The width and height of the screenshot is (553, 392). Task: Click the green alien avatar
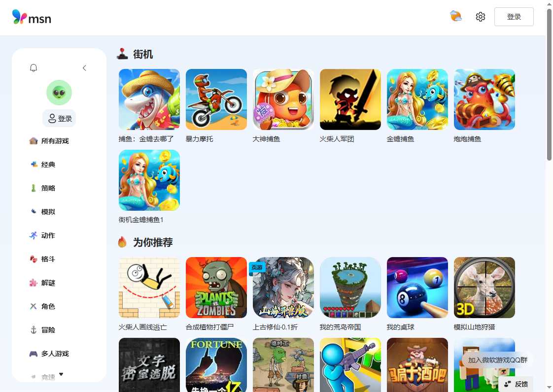pos(59,93)
